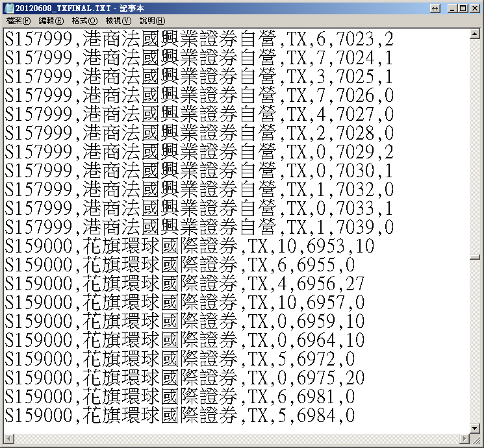484x448 pixels.
Task: Click the line ending with 7039,0
Action: [x=199, y=227]
